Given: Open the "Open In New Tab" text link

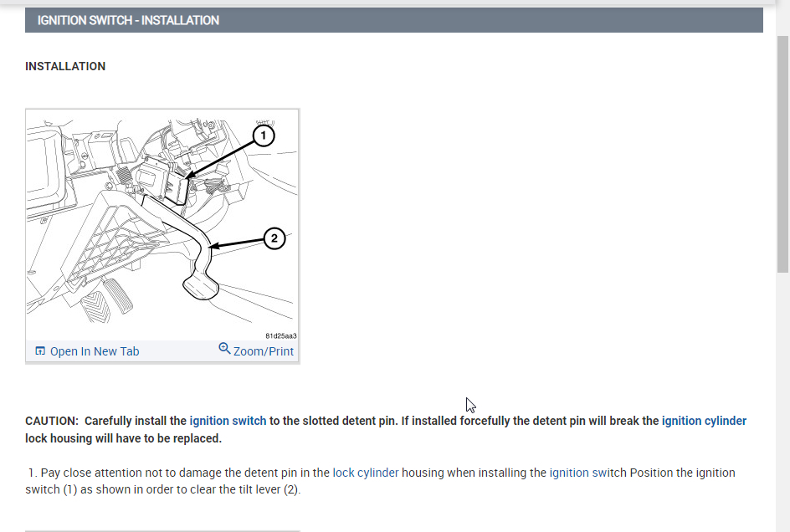Looking at the screenshot, I should point(95,351).
